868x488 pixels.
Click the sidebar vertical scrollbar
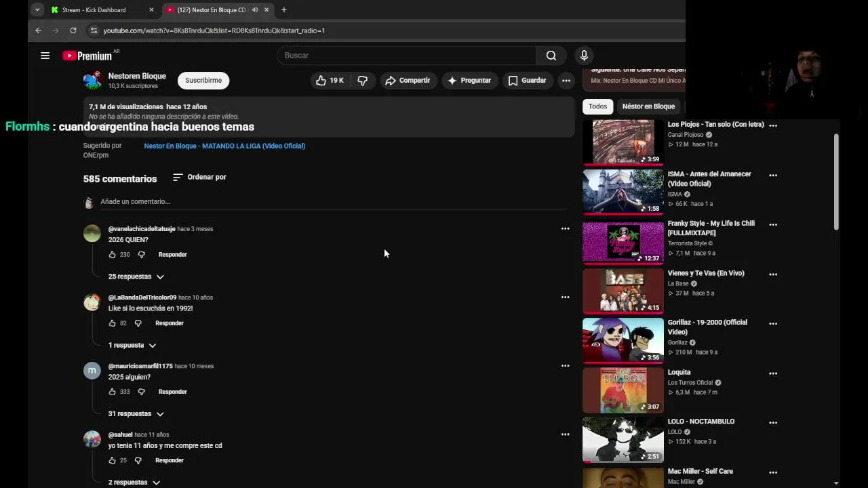[x=836, y=182]
